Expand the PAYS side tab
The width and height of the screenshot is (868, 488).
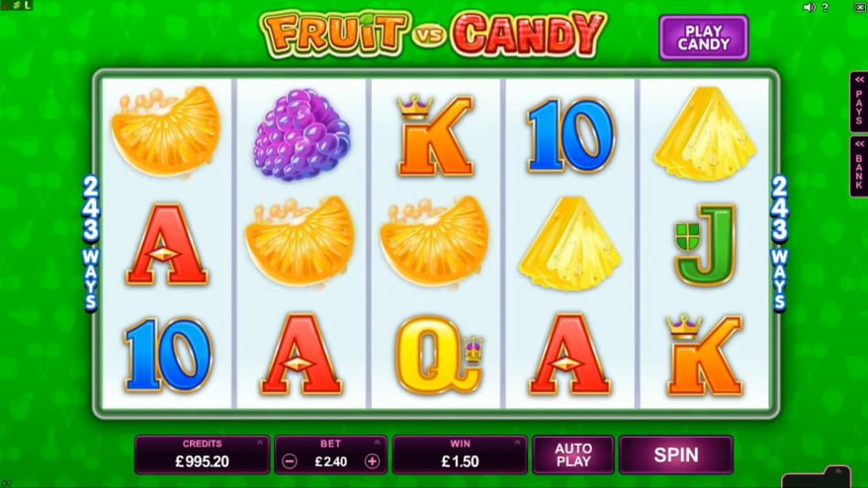click(859, 102)
